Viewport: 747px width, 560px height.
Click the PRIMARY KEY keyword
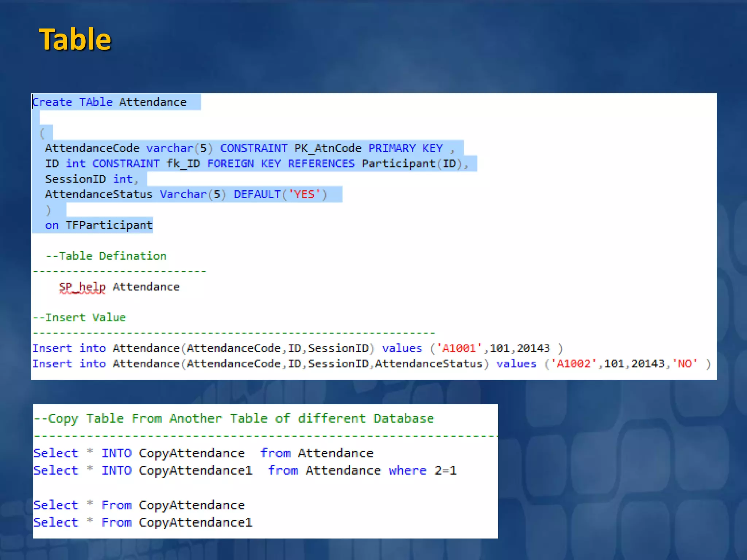405,148
